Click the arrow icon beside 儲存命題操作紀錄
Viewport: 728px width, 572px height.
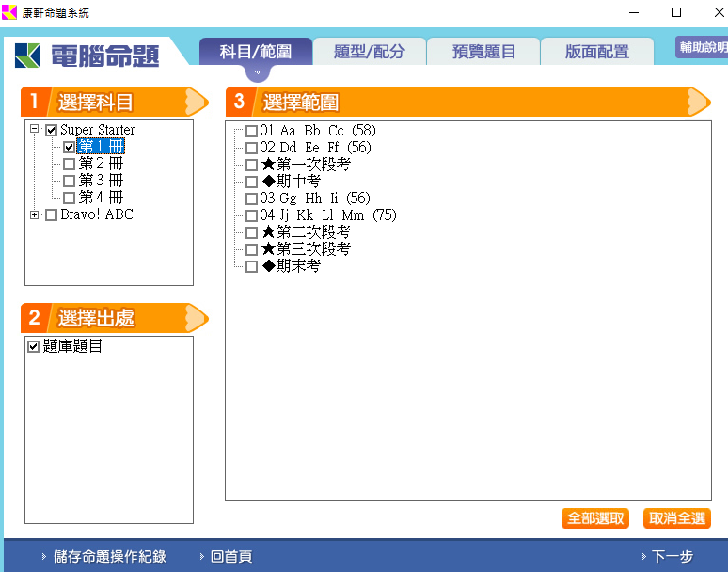point(44,557)
